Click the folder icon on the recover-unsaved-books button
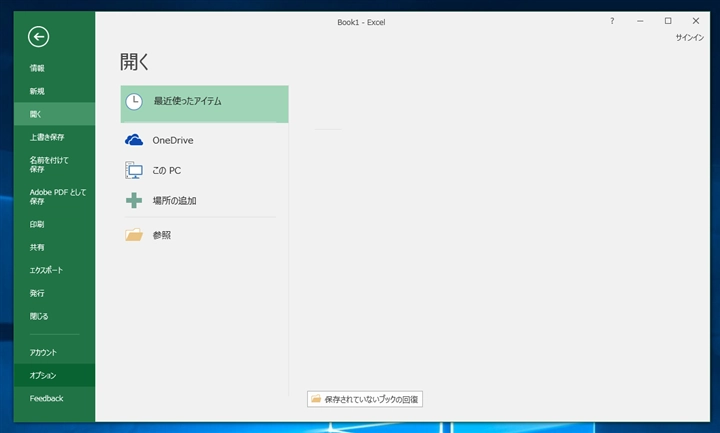This screenshot has height=433, width=720. pos(316,399)
